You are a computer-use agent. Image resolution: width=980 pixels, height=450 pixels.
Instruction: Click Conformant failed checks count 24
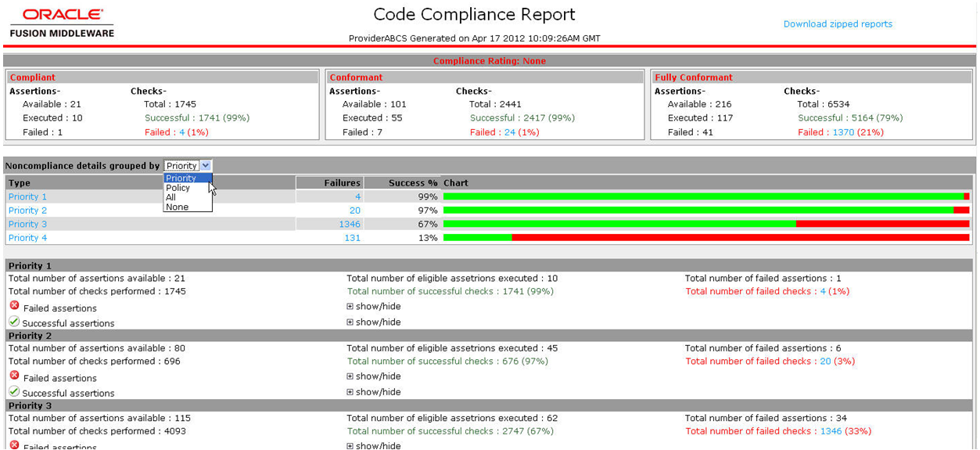pos(510,132)
